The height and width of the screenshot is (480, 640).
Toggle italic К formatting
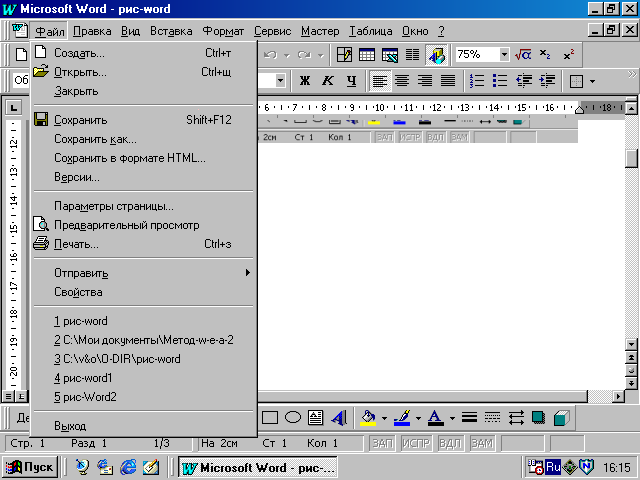pos(327,81)
